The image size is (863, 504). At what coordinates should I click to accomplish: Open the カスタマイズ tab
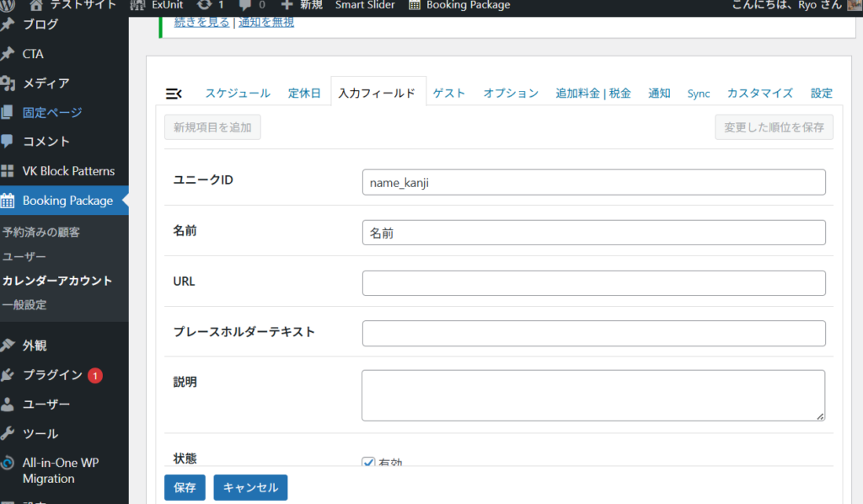click(x=760, y=94)
